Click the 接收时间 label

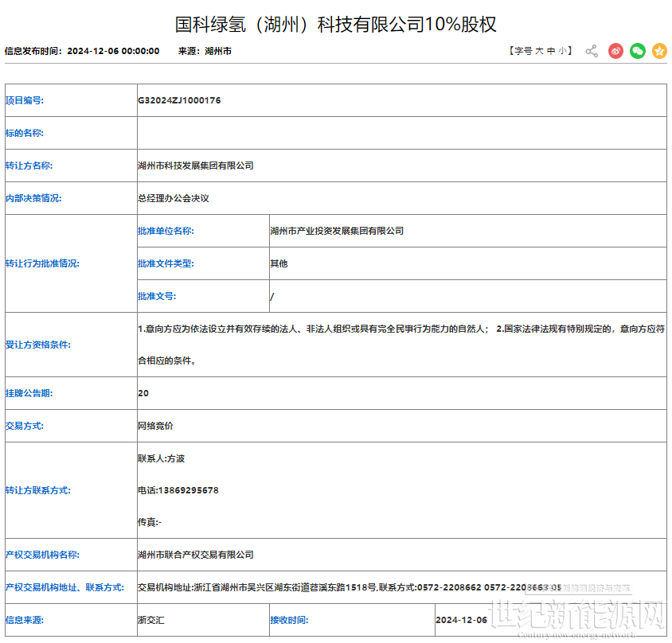click(x=289, y=620)
